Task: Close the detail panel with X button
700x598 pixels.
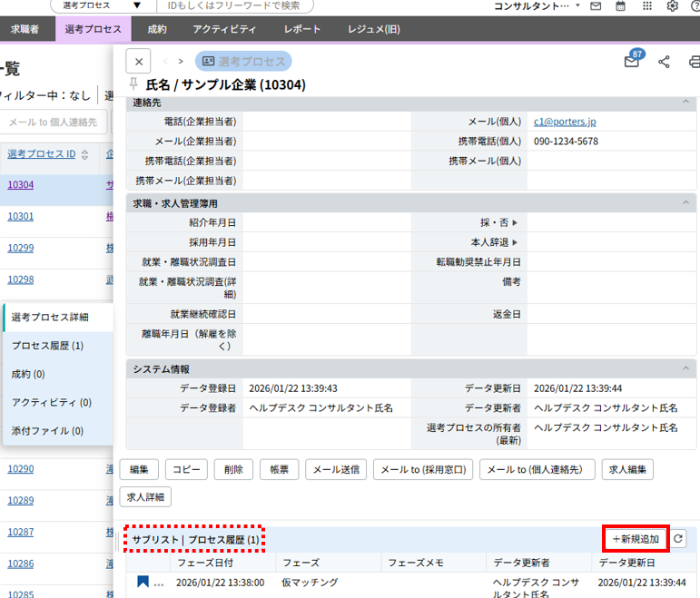Action: coord(138,62)
